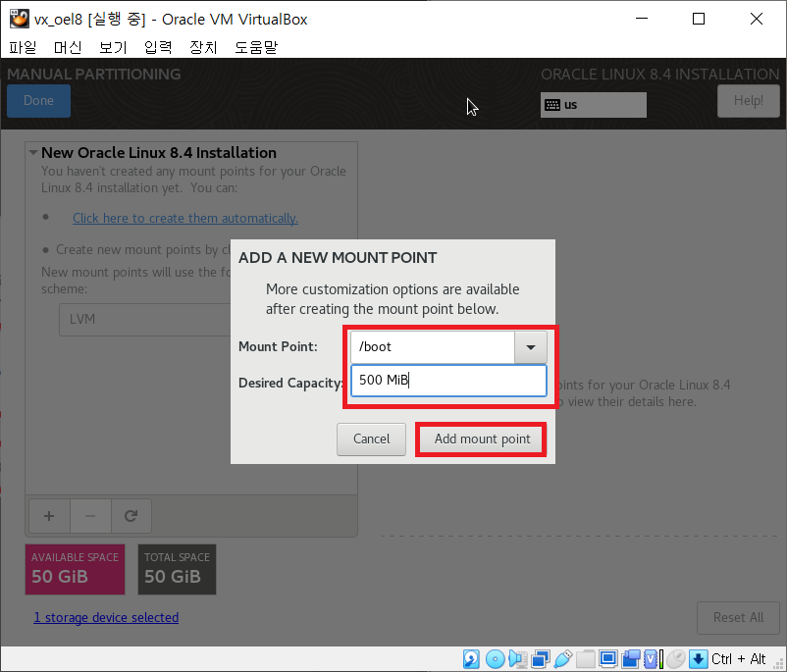Click the shared folders icon in status bar
This screenshot has width=787, height=672.
tap(585, 659)
